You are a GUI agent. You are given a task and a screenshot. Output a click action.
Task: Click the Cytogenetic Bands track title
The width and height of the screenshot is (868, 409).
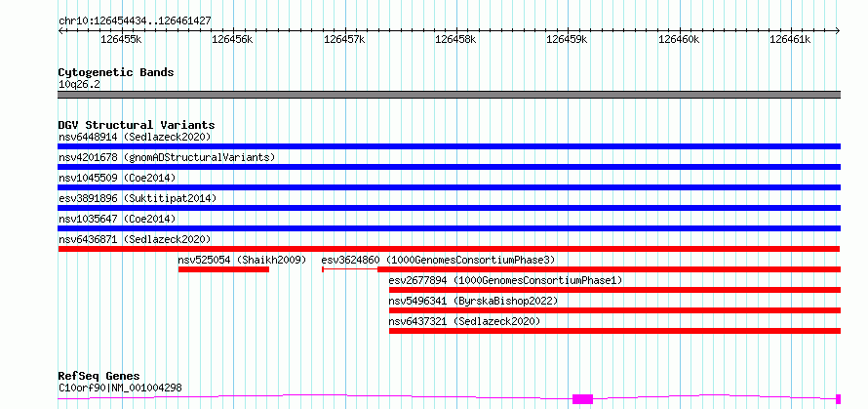coord(116,72)
